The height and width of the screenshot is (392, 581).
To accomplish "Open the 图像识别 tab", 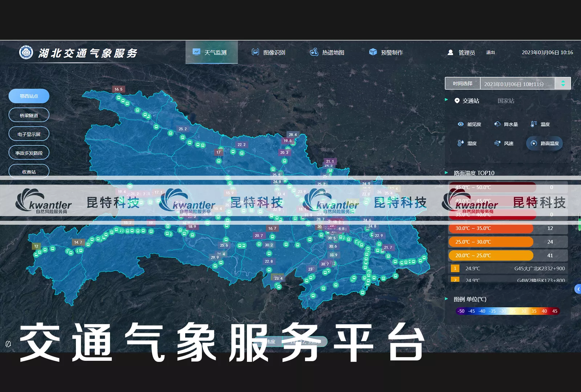I will (x=269, y=52).
